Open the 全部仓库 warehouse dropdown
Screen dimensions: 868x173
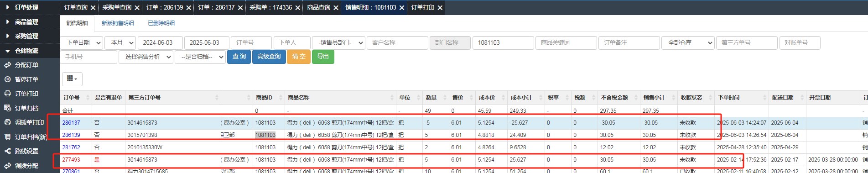point(688,42)
